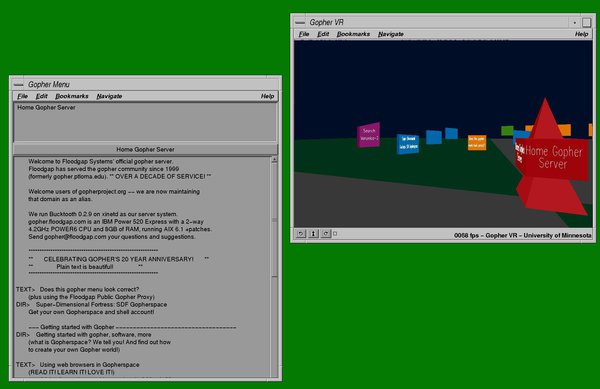Viewport: 600px width, 389px height.
Task: Click the rotate-left navigation button in Gopher VR
Action: click(301, 233)
